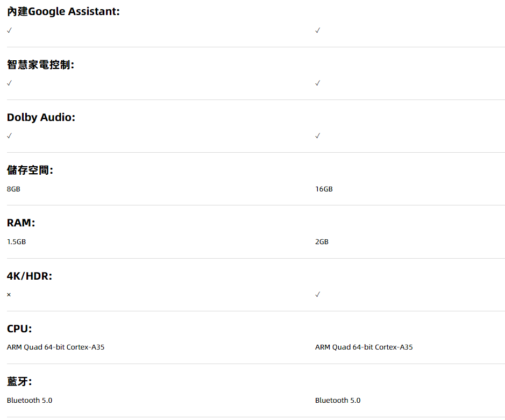The image size is (505, 420).
Task: Click left checkmark under Dolby Audio
Action: [x=9, y=136]
